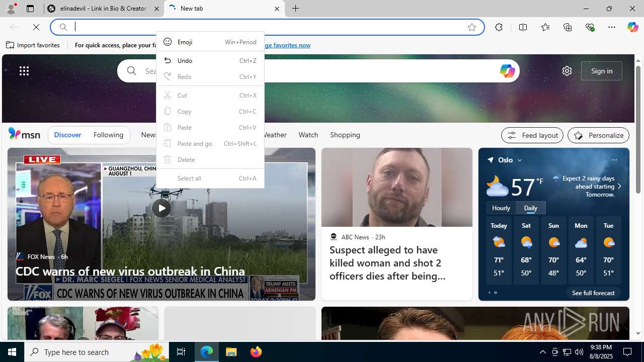Viewport: 644px width, 362px height.
Task: Click Import favorites
Action: coord(33,45)
